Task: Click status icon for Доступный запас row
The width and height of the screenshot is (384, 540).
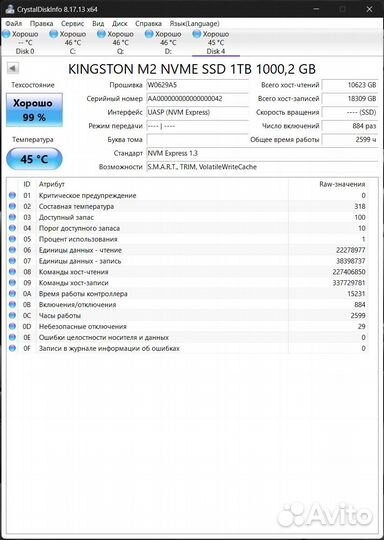Action: coord(12,217)
